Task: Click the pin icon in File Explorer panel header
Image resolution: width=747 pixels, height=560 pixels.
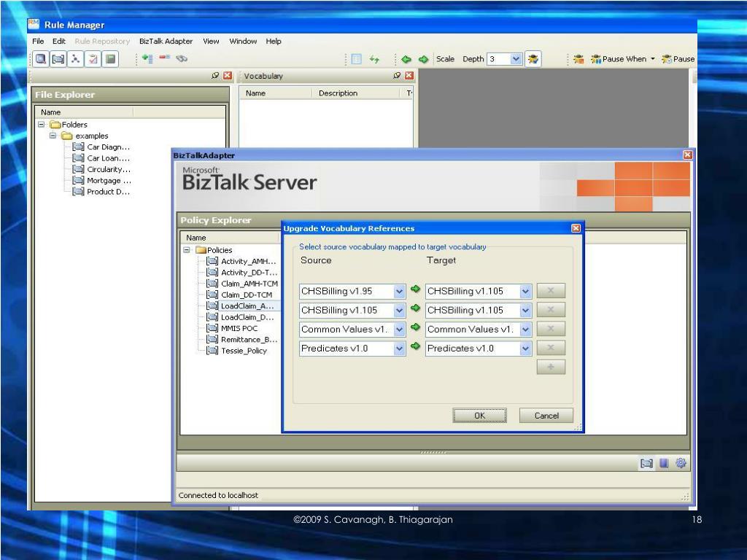Action: (215, 76)
